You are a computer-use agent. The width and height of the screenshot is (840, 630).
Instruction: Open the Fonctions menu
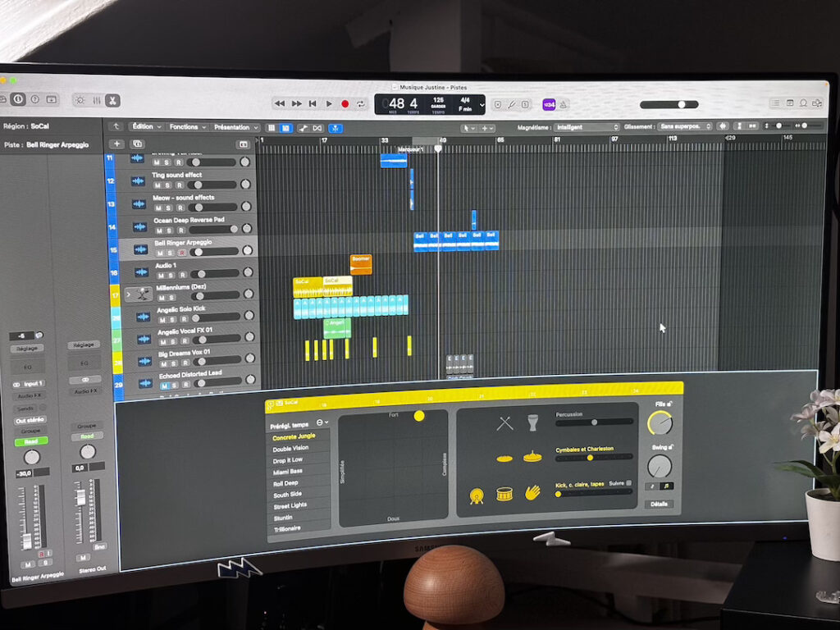click(x=187, y=127)
